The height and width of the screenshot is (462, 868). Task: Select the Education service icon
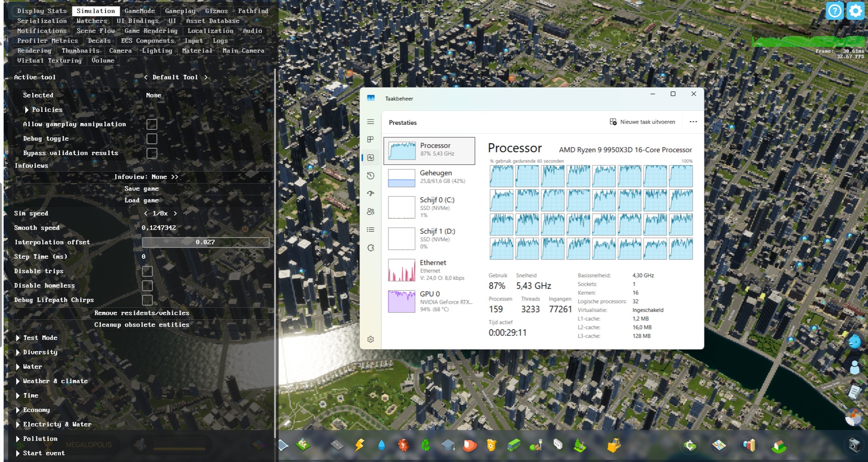pos(447,446)
